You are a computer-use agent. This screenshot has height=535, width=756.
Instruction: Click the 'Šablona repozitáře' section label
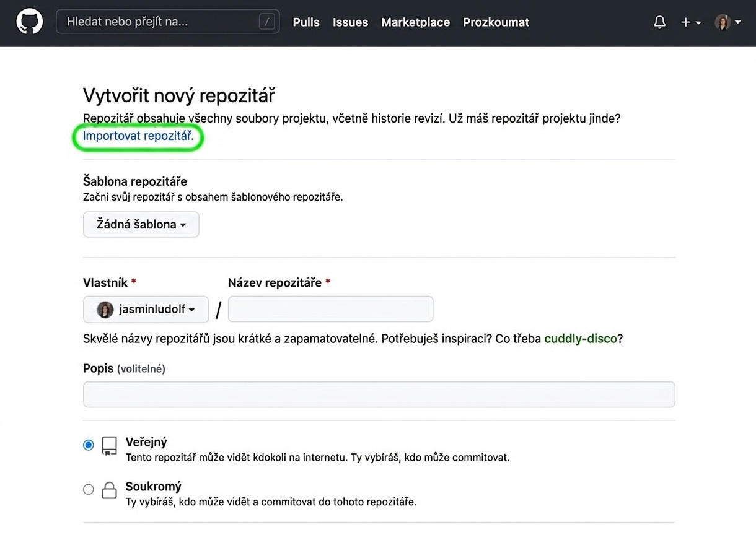pos(135,181)
